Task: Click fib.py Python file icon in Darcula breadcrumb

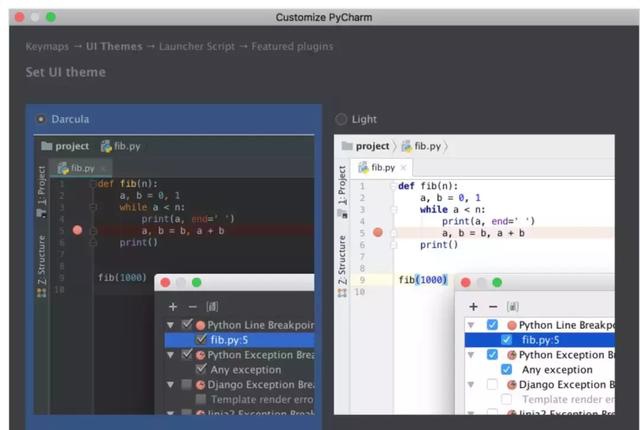Action: 106,146
